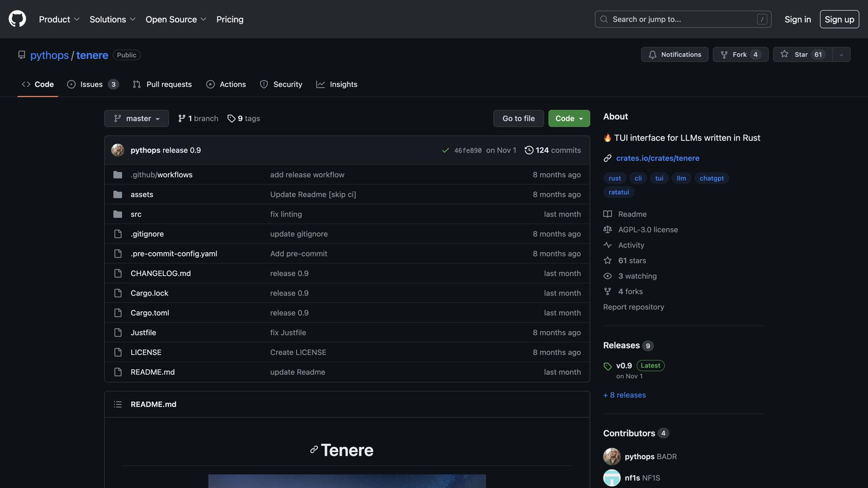
Task: Expand the green Code dropdown
Action: click(x=569, y=118)
